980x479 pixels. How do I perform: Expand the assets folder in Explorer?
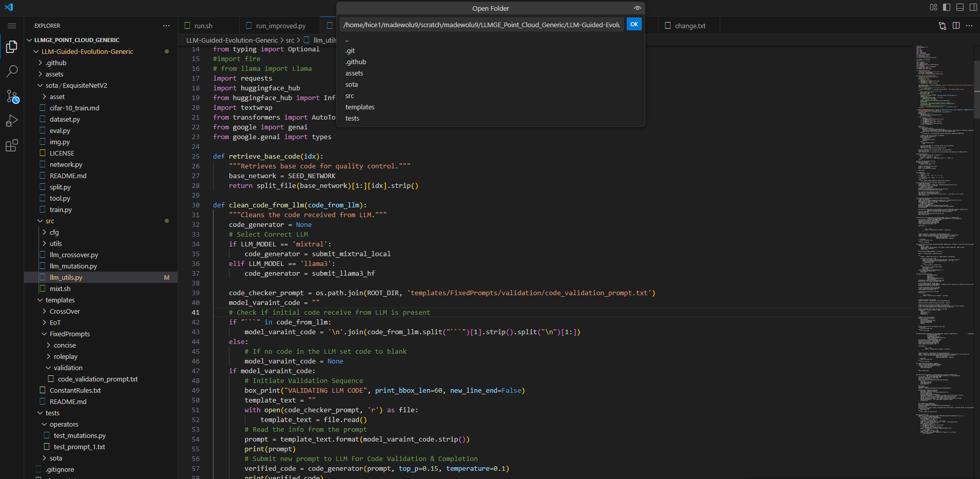tap(40, 74)
